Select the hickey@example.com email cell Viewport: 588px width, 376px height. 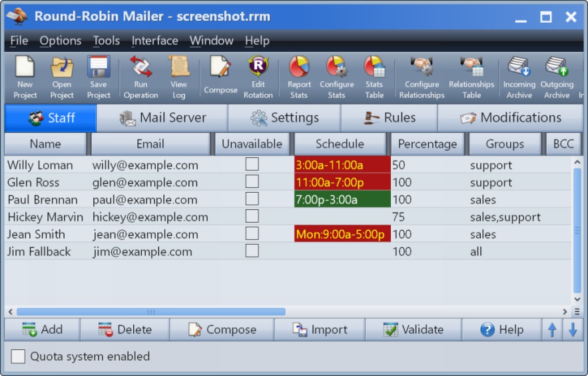tap(150, 217)
